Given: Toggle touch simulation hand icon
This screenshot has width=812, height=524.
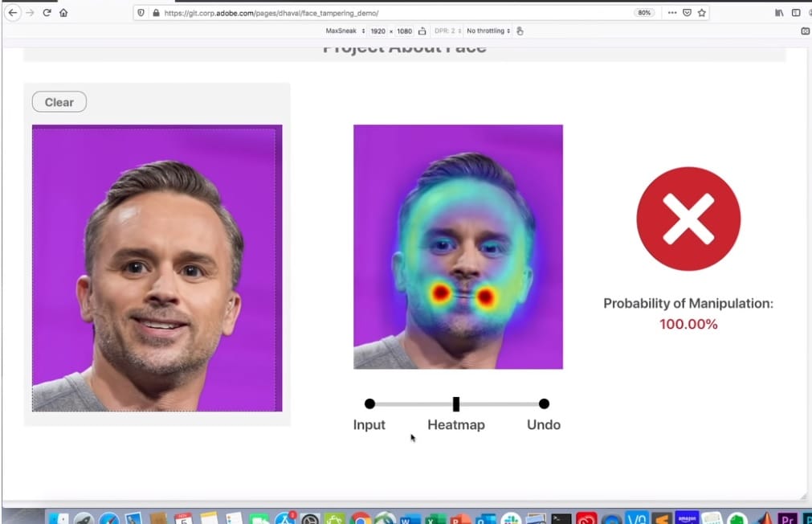Looking at the screenshot, I should click(x=520, y=31).
